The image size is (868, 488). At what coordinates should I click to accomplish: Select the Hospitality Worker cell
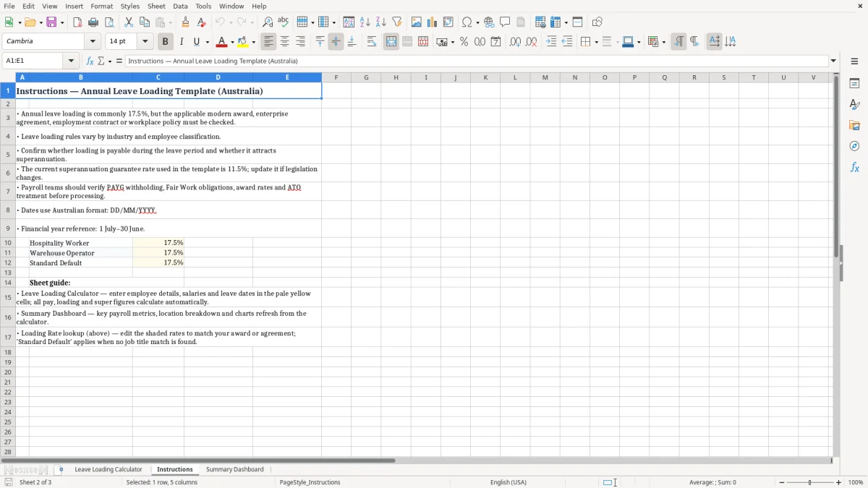(x=80, y=243)
